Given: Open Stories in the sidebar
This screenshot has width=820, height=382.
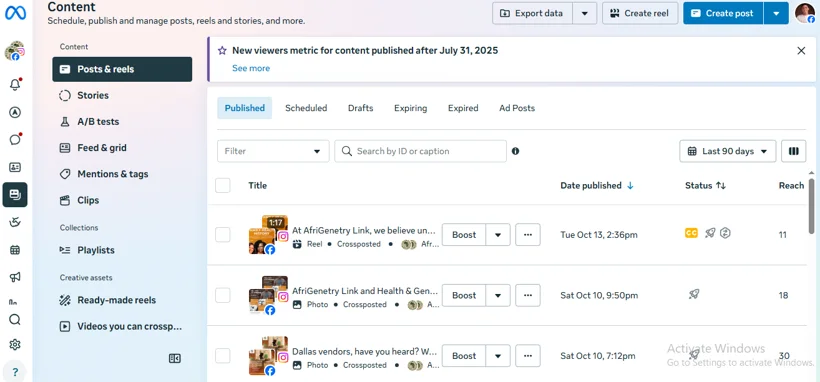Looking at the screenshot, I should click(x=122, y=95).
